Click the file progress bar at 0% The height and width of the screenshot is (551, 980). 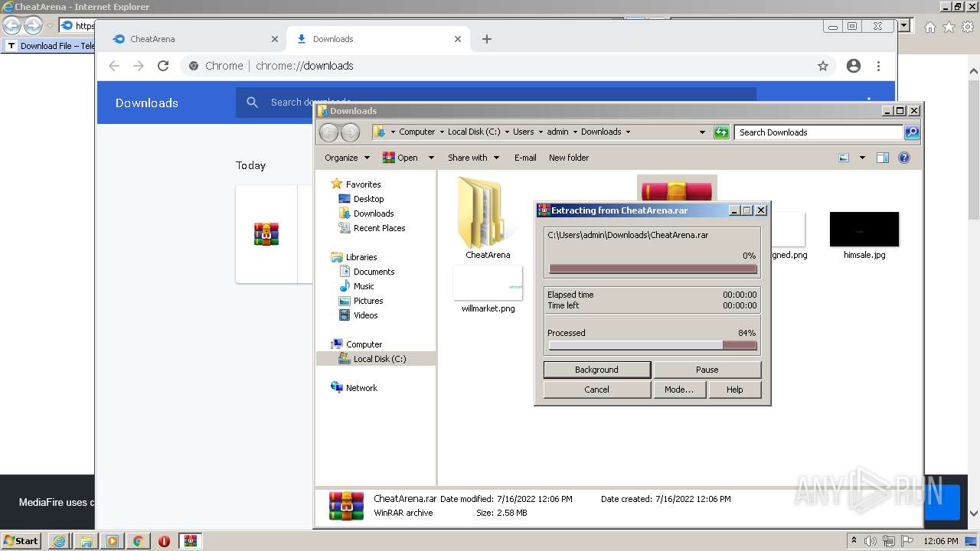653,269
